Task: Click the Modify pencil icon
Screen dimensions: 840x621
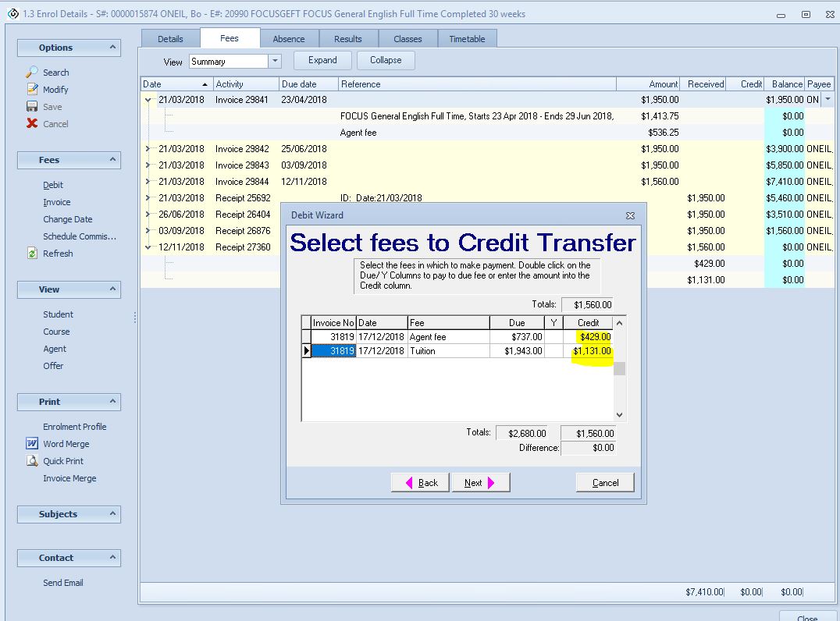Action: click(32, 89)
